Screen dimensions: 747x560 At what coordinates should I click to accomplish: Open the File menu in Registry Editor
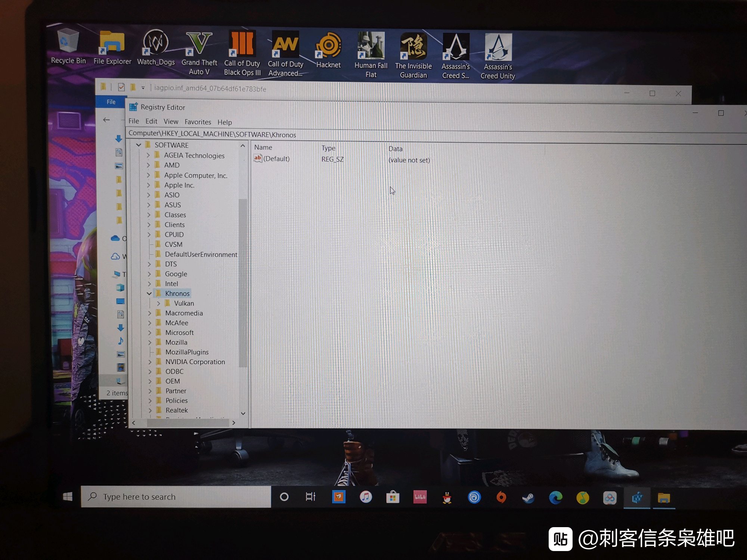134,121
